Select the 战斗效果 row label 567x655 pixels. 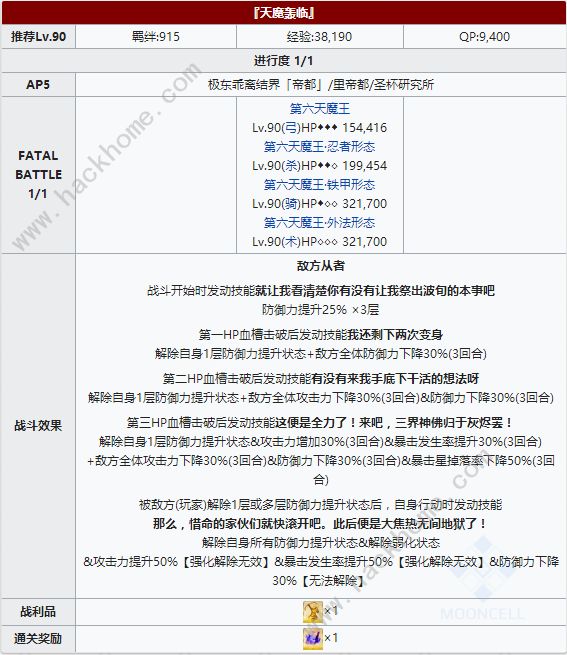click(x=38, y=426)
